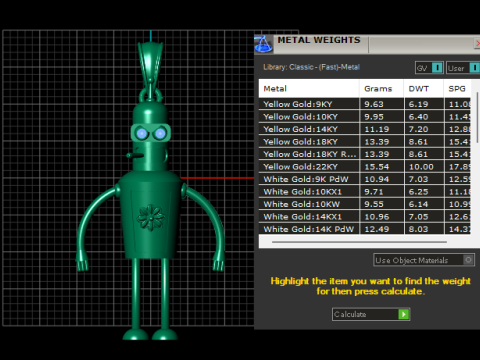Click the METAL WEIGHTS title
This screenshot has width=480, height=360.
(319, 40)
